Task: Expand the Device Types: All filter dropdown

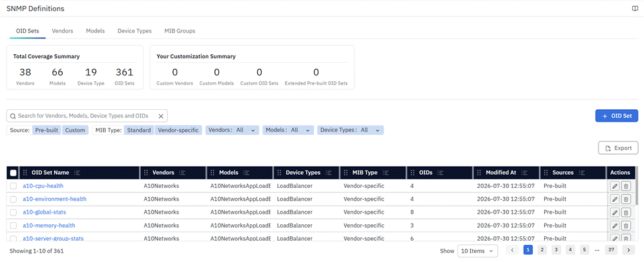Action: tap(350, 130)
